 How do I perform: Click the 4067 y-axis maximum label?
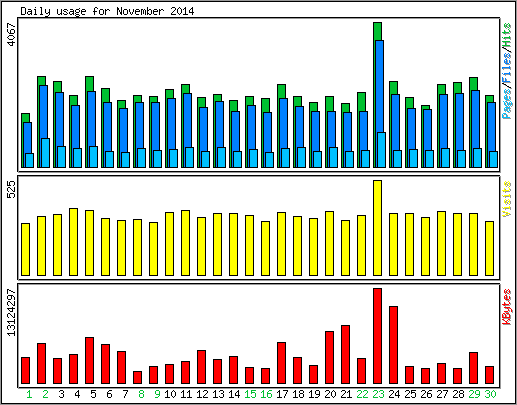12,35
